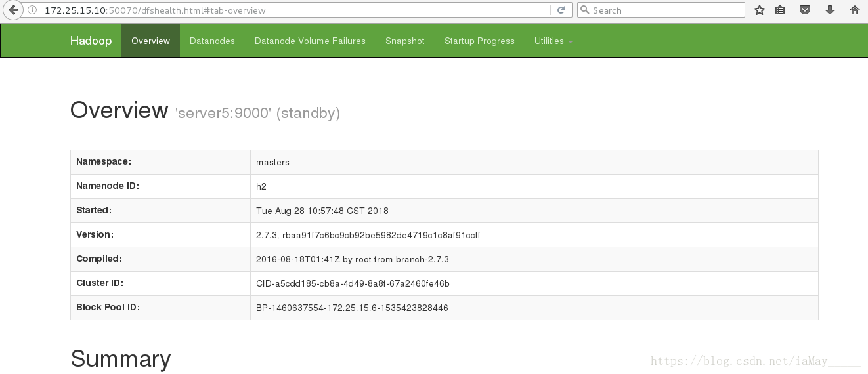Open the Snapshot tab
Screen dimensions: 868x374
(x=405, y=41)
